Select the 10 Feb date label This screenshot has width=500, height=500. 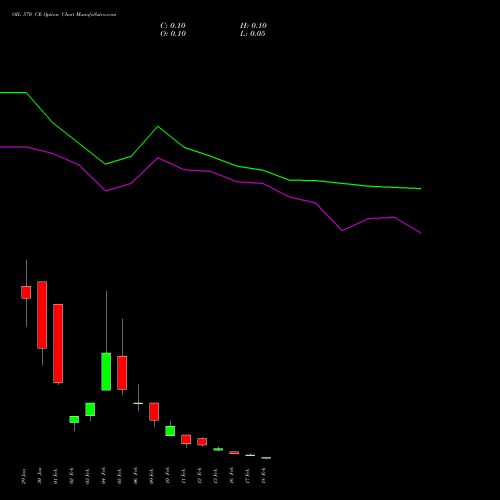click(168, 476)
